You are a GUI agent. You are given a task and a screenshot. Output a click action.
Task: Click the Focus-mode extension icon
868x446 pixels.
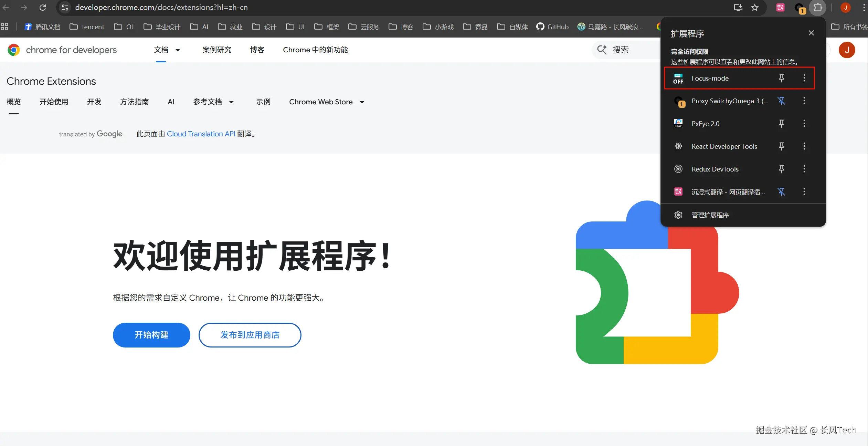[678, 79]
